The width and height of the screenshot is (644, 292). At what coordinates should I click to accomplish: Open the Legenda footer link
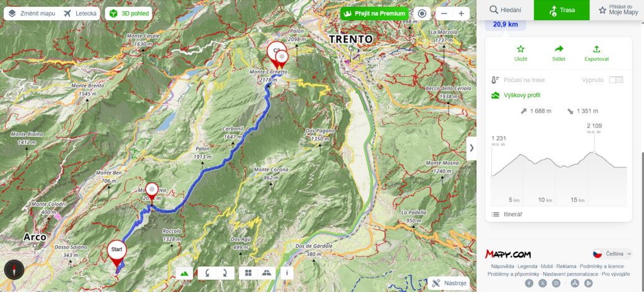527,266
